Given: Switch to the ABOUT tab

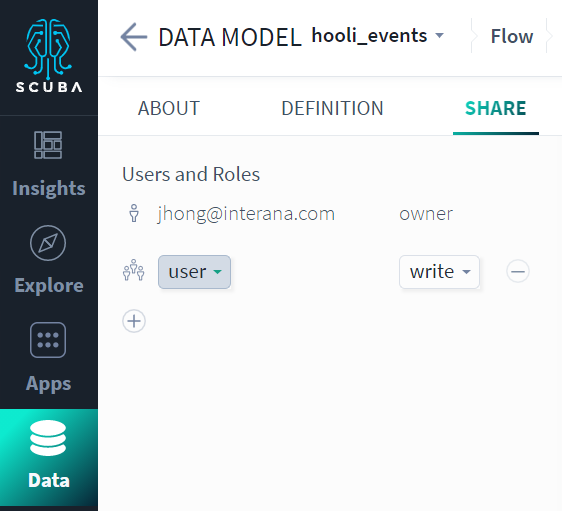Looking at the screenshot, I should [169, 108].
